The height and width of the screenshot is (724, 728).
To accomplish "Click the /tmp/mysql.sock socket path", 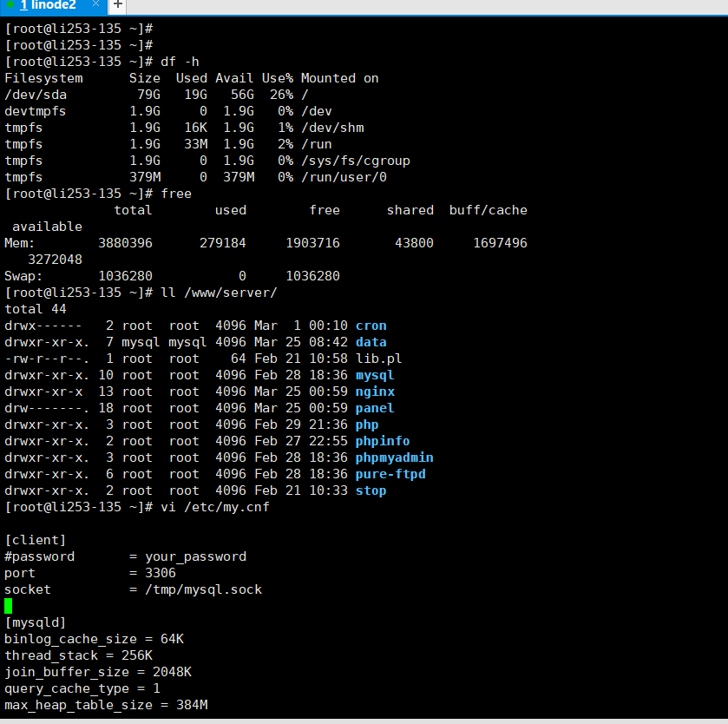I will coord(195,589).
